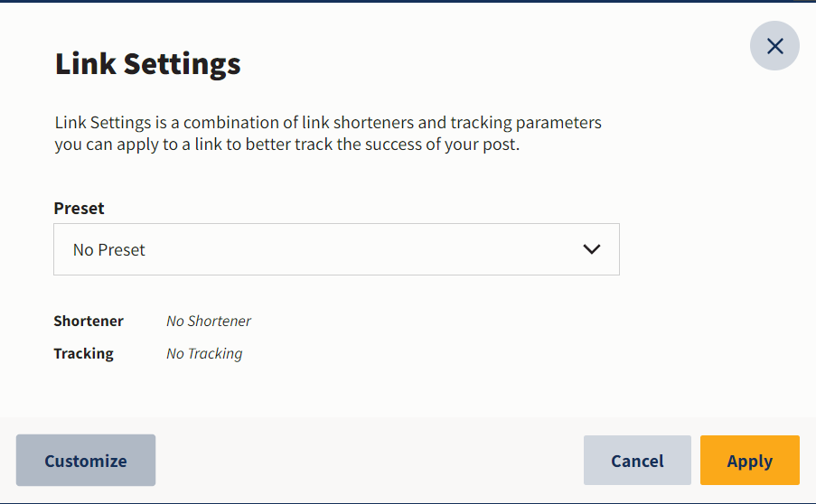Expand the Preset chevron arrow

click(x=592, y=249)
